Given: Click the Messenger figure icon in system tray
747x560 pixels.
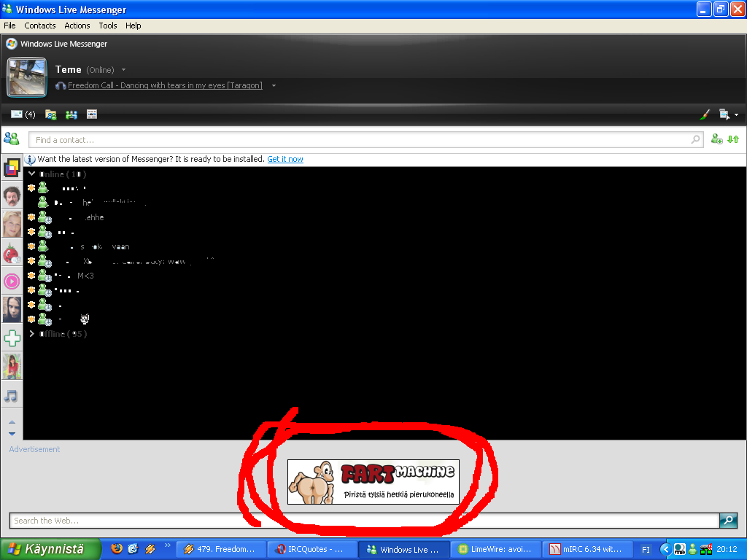Looking at the screenshot, I should pyautogui.click(x=693, y=549).
